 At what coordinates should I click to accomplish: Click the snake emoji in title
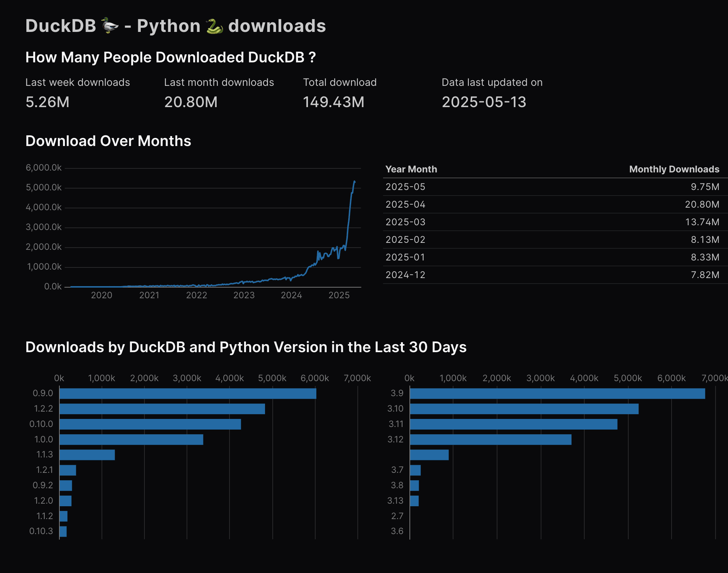pos(214,26)
